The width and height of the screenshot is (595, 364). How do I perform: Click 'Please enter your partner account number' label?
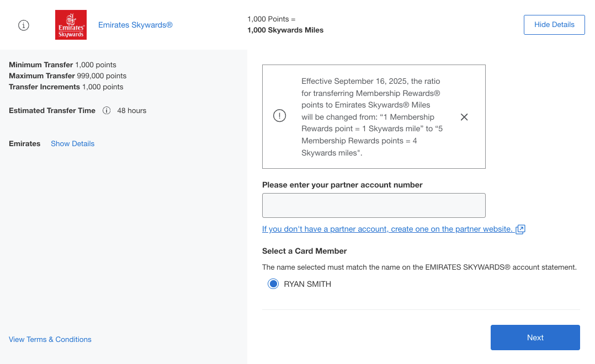[x=342, y=185]
